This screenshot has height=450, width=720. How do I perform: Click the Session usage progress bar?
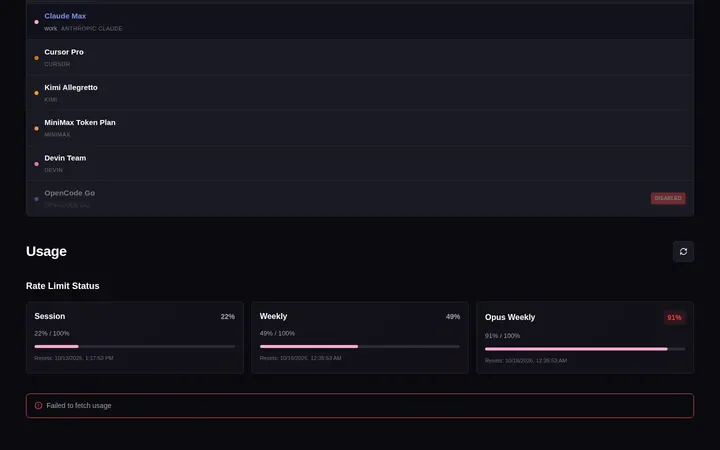[x=135, y=346]
